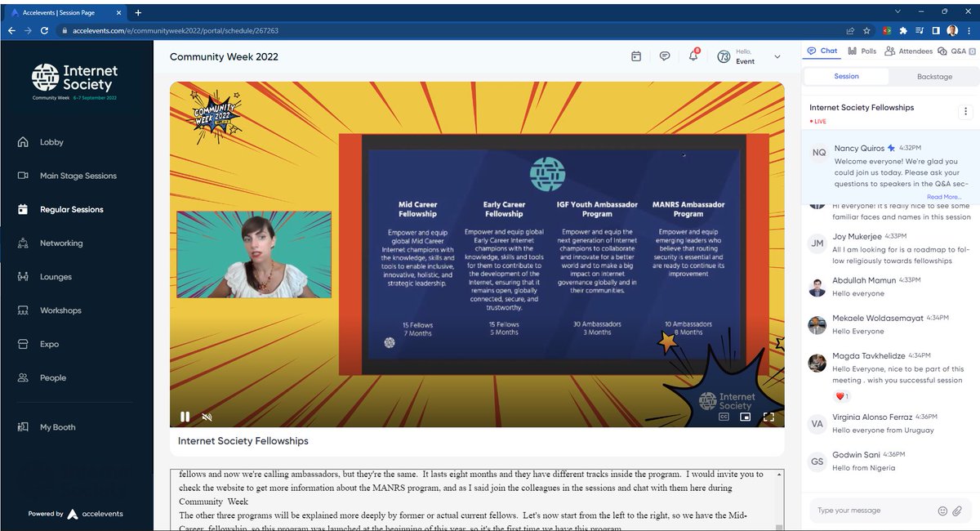Image resolution: width=980 pixels, height=531 pixels.
Task: Open the Chrome three-dot menu
Action: coord(969,30)
